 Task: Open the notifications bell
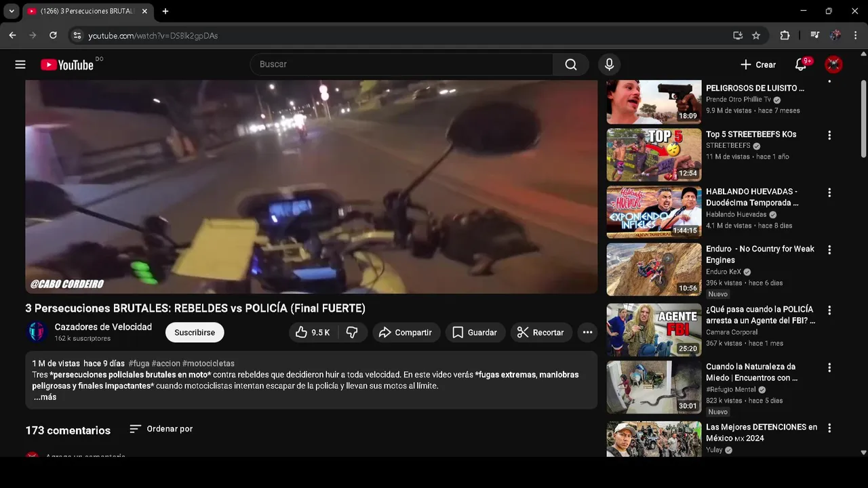point(801,64)
